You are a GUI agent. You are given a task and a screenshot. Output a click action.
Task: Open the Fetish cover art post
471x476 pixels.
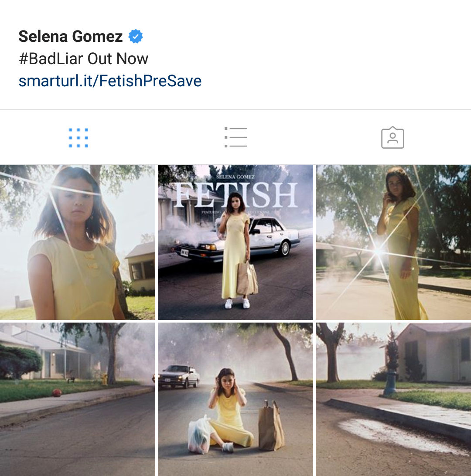click(235, 242)
